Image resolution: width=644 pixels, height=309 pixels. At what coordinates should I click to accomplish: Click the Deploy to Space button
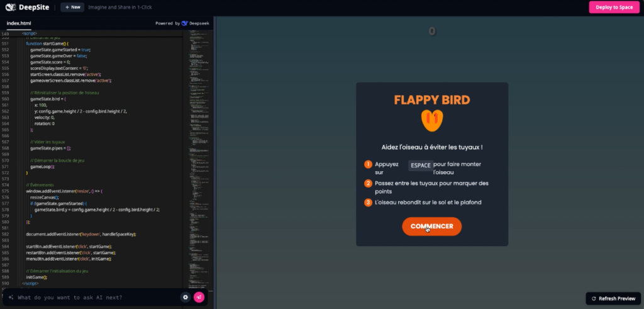coord(613,8)
